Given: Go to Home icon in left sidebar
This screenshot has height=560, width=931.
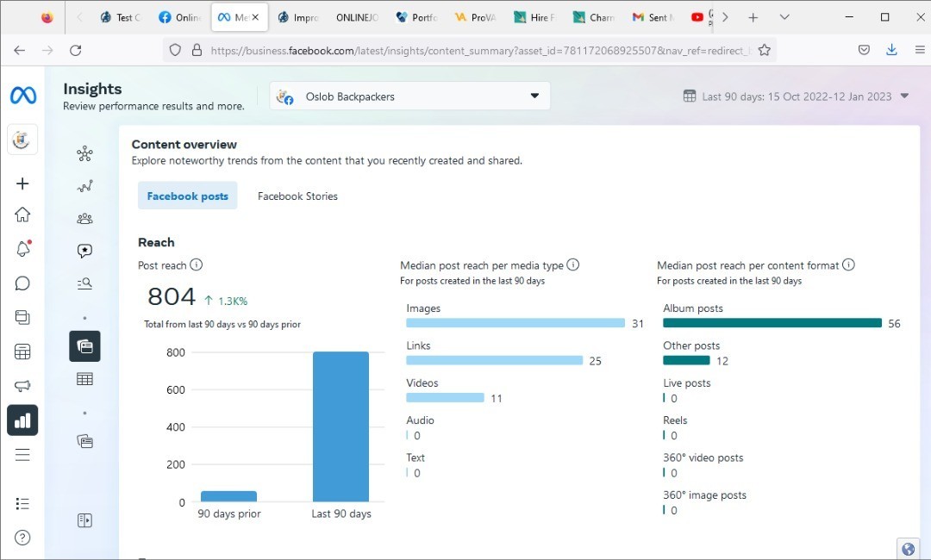Looking at the screenshot, I should coord(22,215).
